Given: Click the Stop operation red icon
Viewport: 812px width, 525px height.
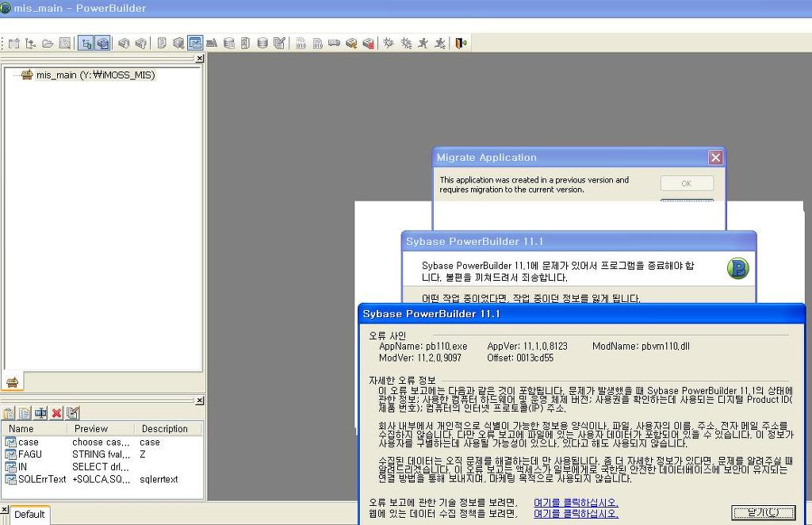Looking at the screenshot, I should tap(368, 43).
